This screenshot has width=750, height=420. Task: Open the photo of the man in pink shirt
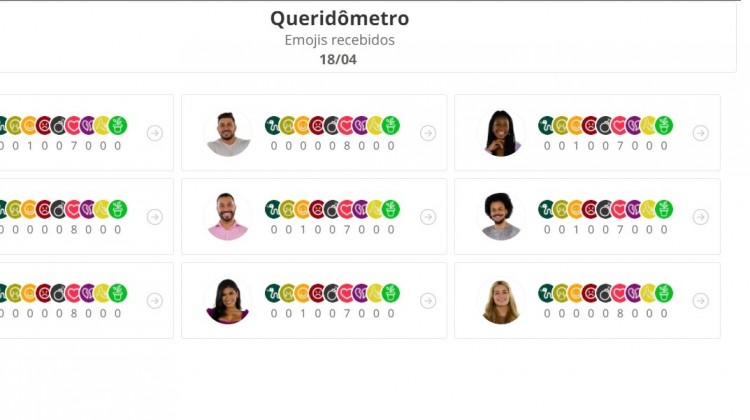[228, 217]
